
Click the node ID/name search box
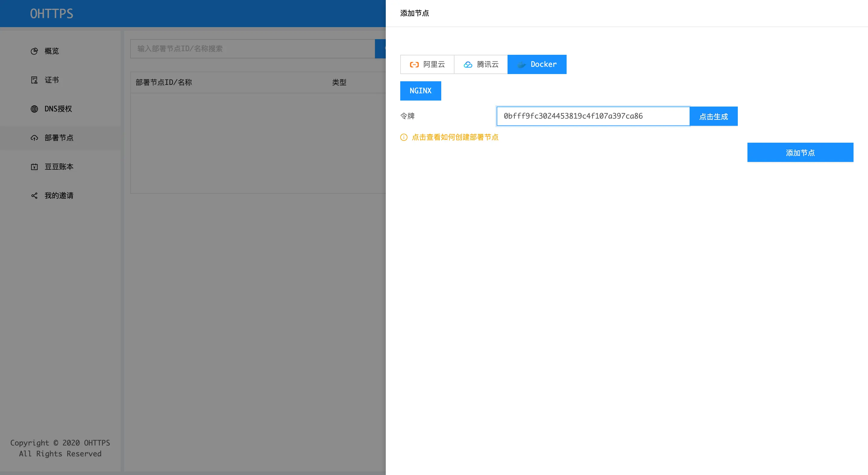coord(253,49)
